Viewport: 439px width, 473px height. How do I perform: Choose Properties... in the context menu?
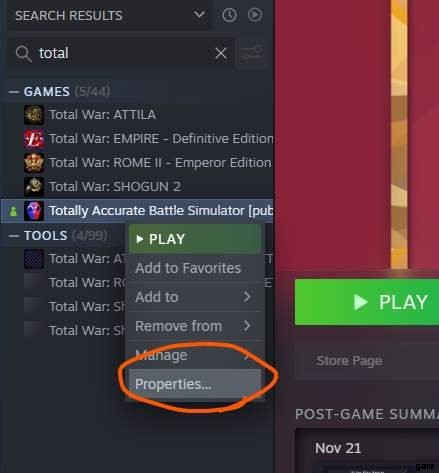(x=194, y=384)
